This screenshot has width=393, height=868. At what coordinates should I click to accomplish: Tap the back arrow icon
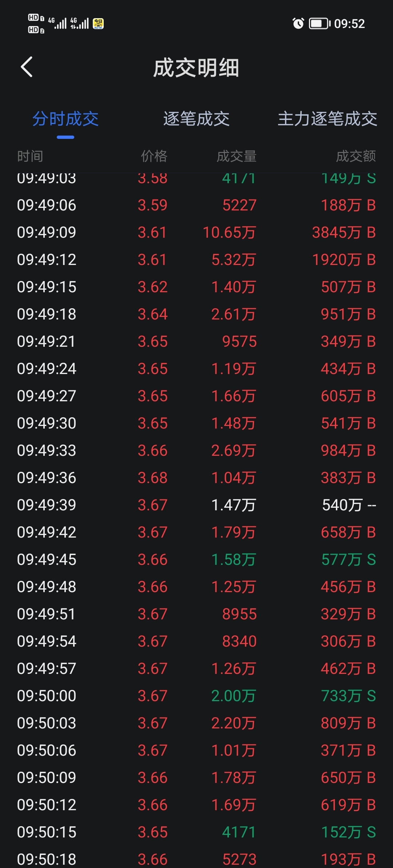click(x=27, y=67)
